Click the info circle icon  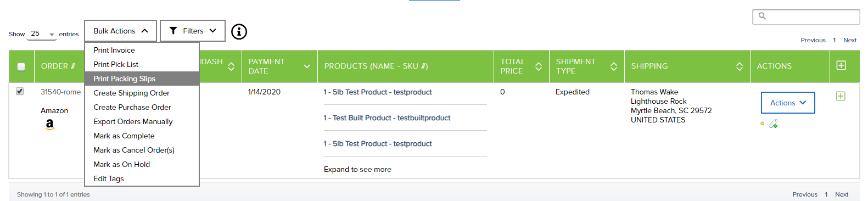pos(239,32)
